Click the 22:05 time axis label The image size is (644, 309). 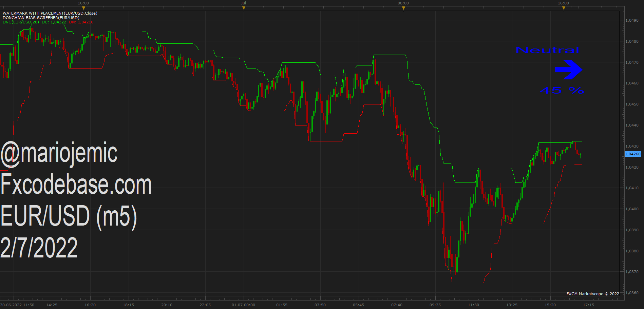(x=205, y=305)
